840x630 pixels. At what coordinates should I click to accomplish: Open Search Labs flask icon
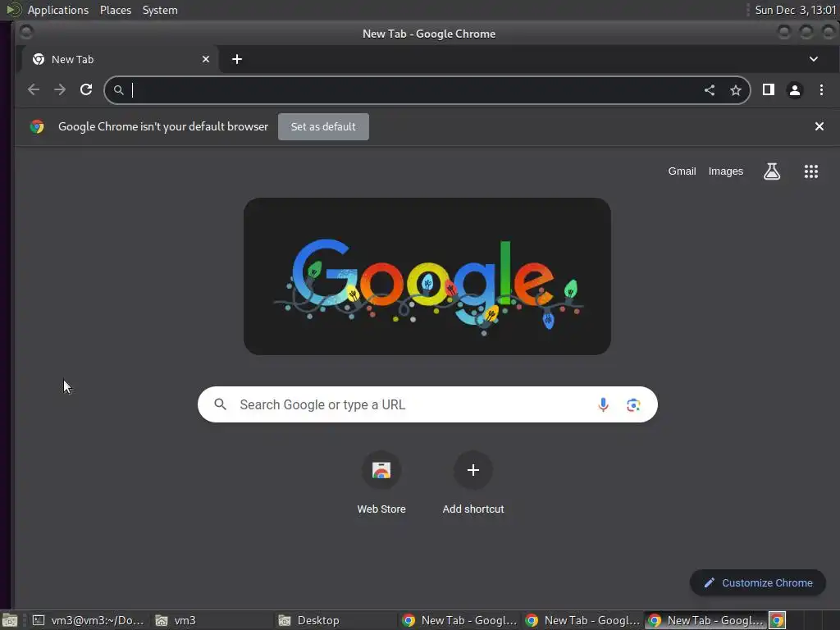(x=771, y=171)
